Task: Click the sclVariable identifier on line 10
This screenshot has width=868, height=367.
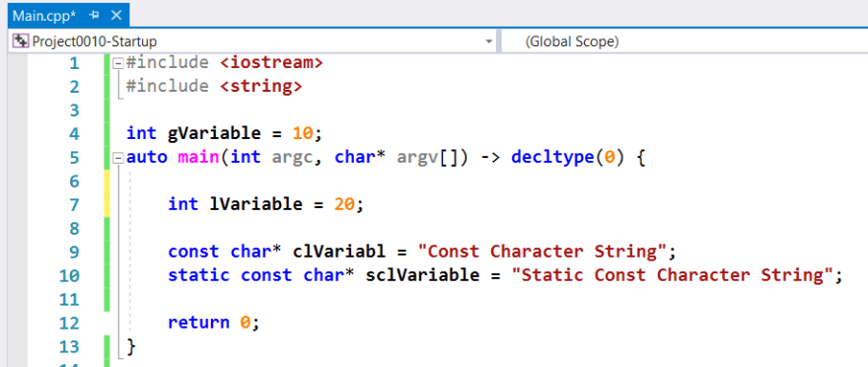Action: coord(422,275)
